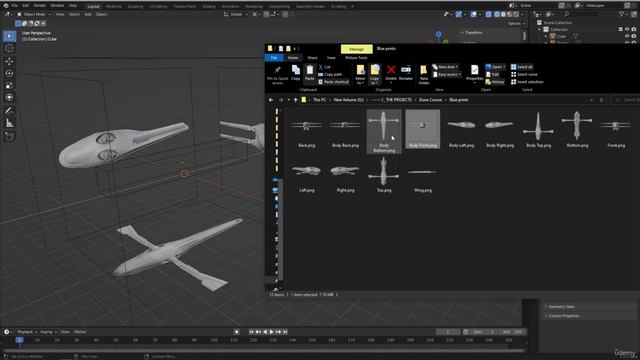
Task: Select the Rotate tool in Blender's toolbar
Action: point(9,73)
